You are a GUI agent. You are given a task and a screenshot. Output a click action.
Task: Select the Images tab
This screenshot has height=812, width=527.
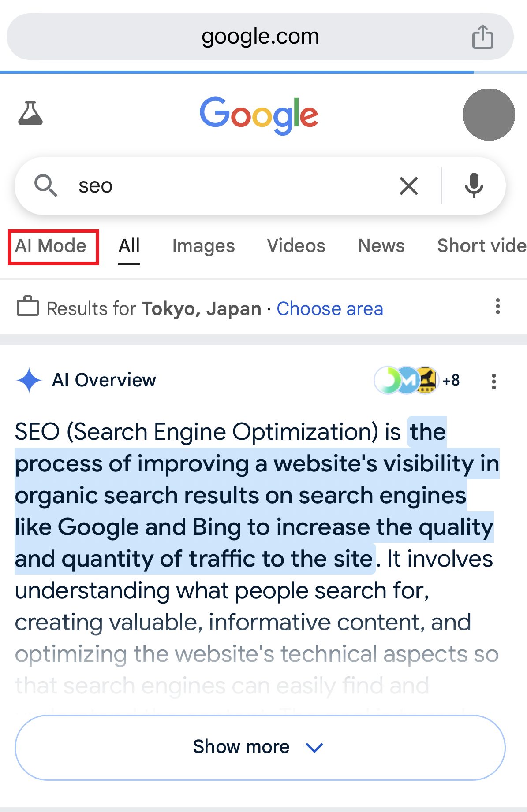coord(203,246)
